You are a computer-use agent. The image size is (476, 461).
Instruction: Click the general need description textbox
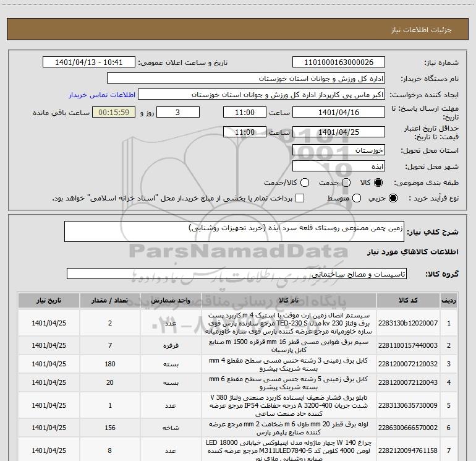[x=234, y=231]
